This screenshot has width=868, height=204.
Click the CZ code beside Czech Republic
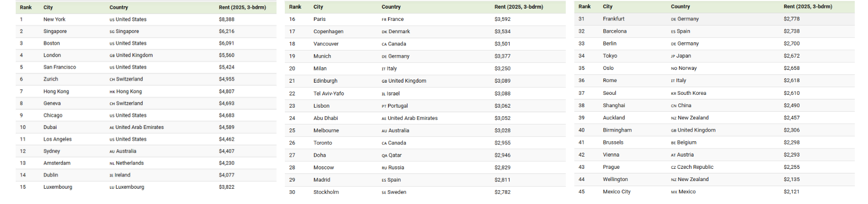(673, 167)
